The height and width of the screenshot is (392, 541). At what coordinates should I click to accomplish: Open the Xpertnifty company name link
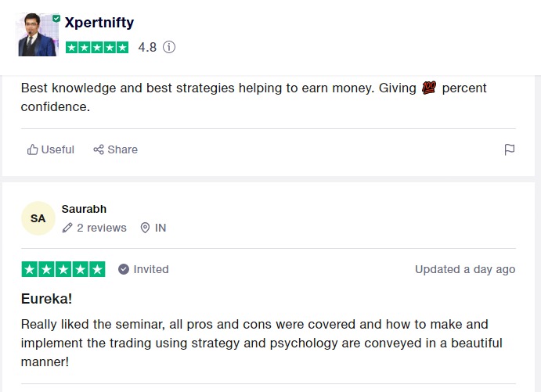click(x=99, y=23)
